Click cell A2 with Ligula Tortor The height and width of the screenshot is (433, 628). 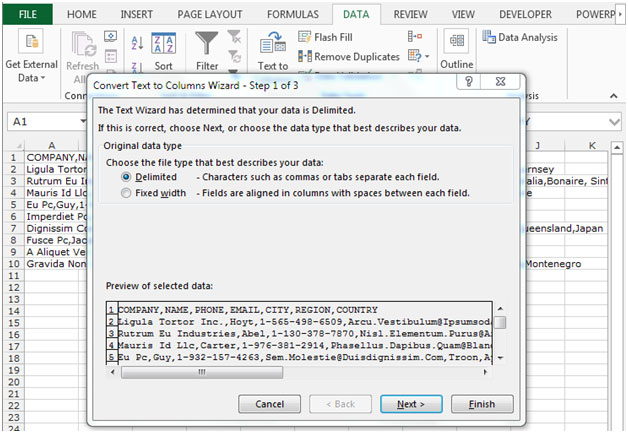point(56,169)
